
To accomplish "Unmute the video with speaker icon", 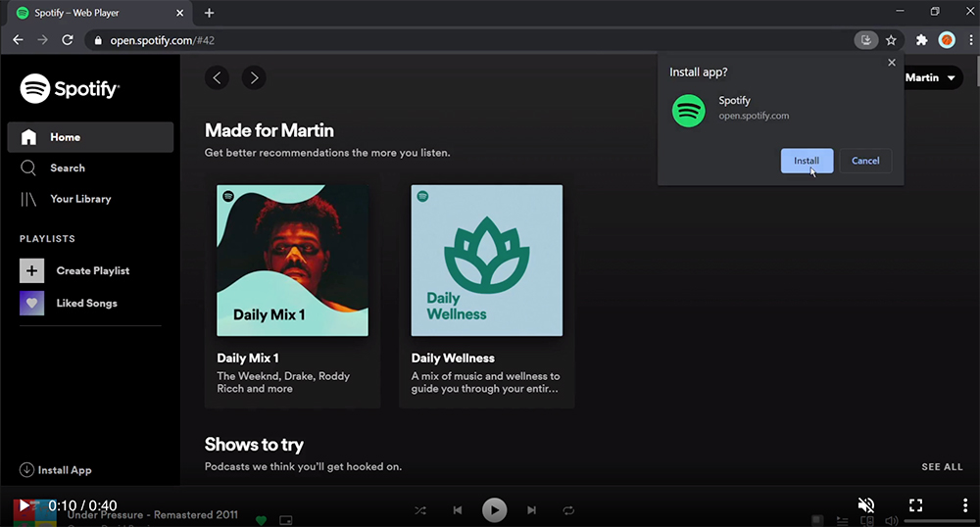I will [866, 504].
